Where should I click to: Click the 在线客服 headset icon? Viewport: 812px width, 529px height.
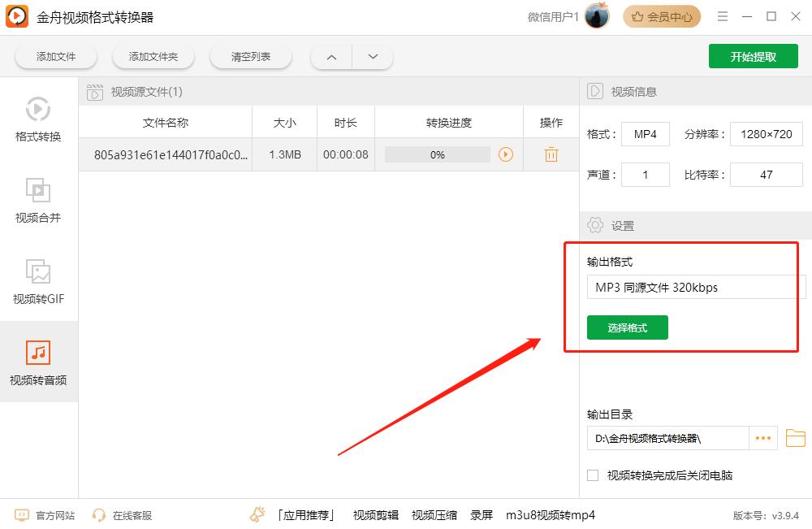pyautogui.click(x=99, y=515)
